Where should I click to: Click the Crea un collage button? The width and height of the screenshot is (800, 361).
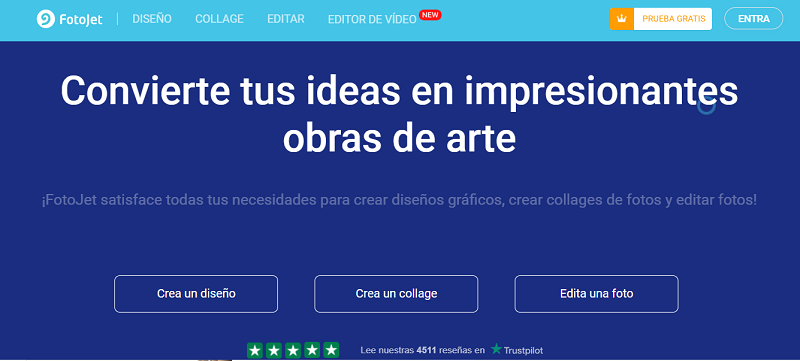(396, 294)
